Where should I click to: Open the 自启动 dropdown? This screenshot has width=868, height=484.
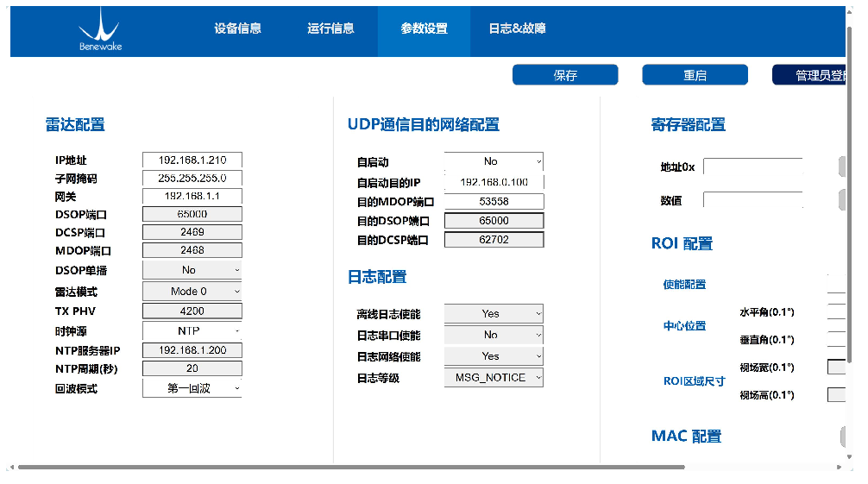(494, 161)
